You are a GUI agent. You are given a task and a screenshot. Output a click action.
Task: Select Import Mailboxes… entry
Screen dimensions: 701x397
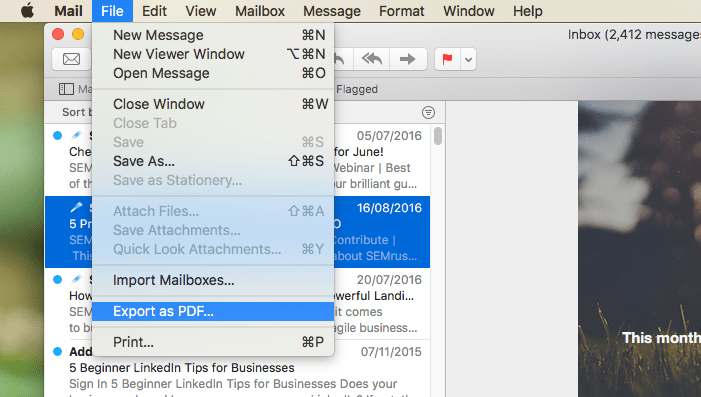pyautogui.click(x=213, y=280)
